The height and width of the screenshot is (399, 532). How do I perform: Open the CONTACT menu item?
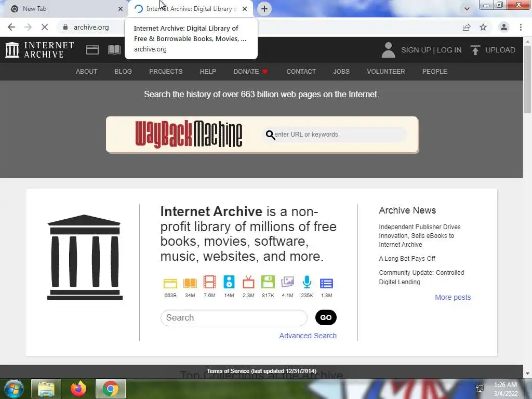point(301,72)
